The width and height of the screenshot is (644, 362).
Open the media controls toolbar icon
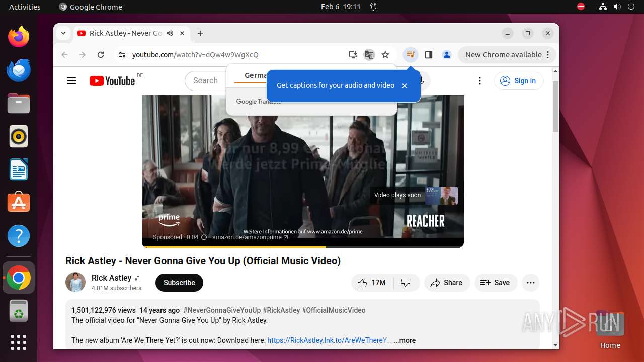pos(411,55)
